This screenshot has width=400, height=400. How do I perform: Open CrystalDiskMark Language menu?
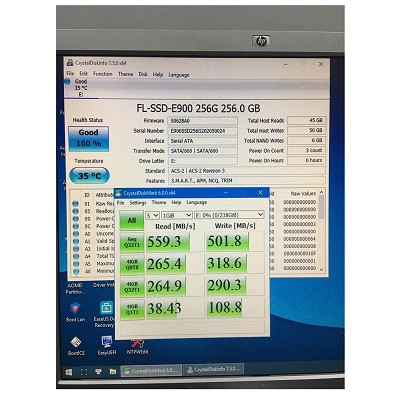click(197, 202)
